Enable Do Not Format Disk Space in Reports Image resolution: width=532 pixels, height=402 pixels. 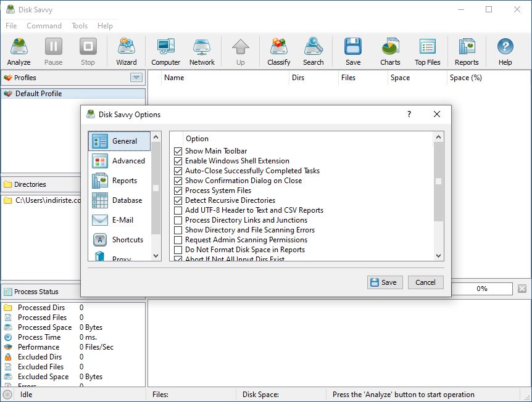tap(178, 250)
